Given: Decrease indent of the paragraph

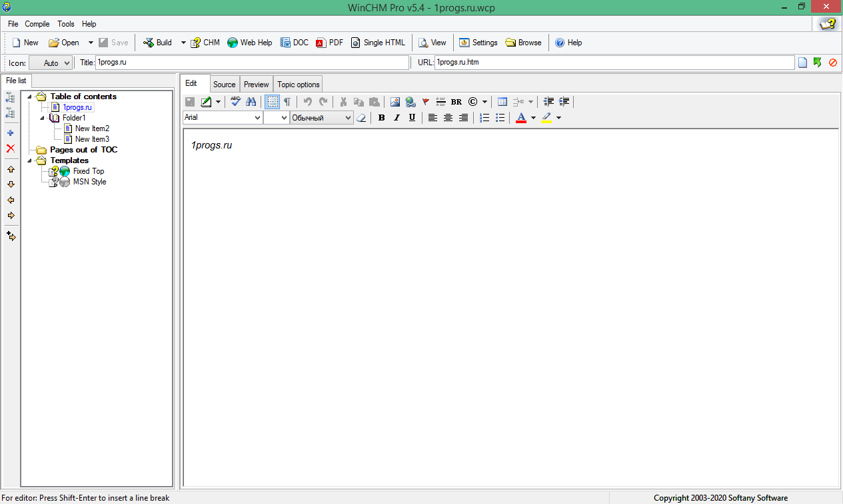Looking at the screenshot, I should [548, 102].
